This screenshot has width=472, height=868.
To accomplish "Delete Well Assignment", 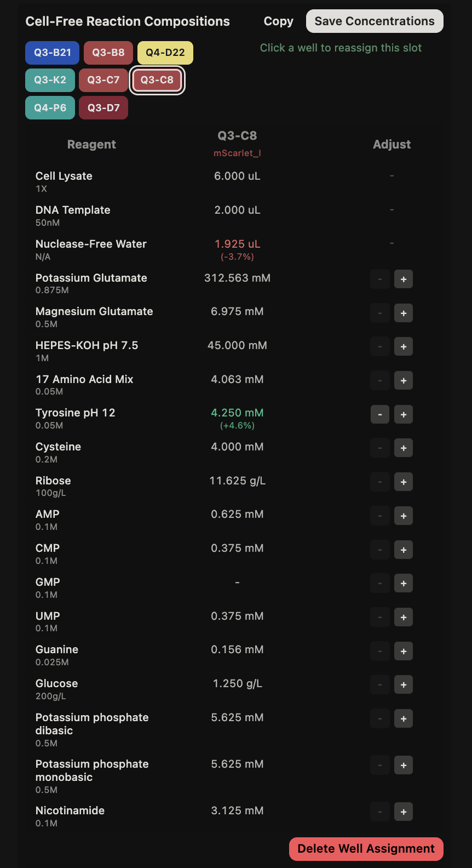I will click(366, 849).
